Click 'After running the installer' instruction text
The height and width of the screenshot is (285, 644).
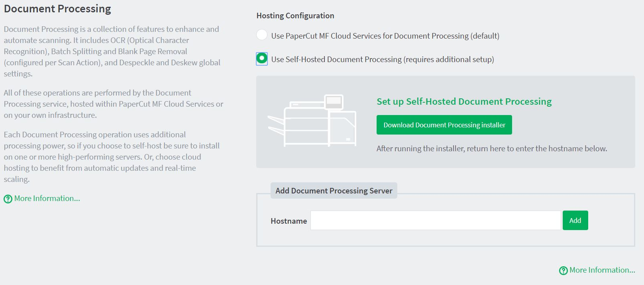tap(492, 148)
